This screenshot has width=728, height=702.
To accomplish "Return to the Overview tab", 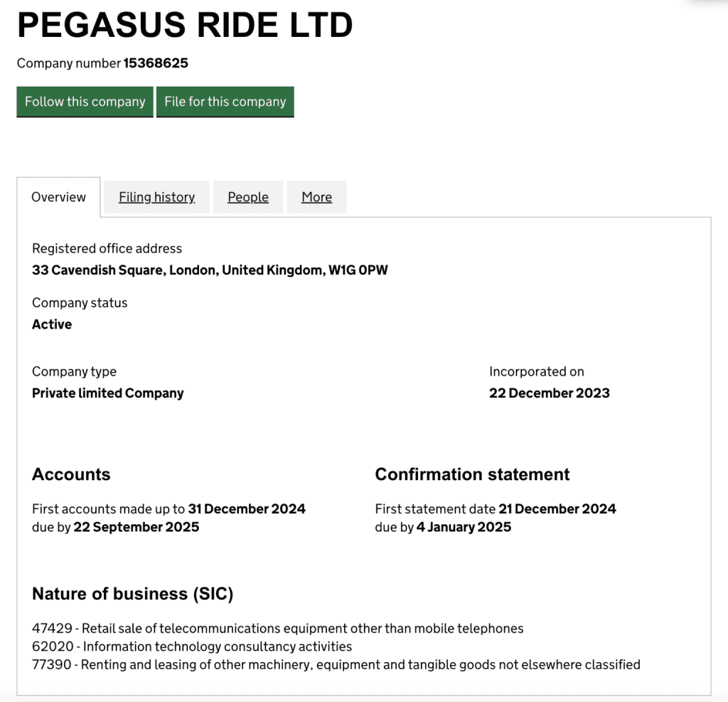I will [x=58, y=197].
